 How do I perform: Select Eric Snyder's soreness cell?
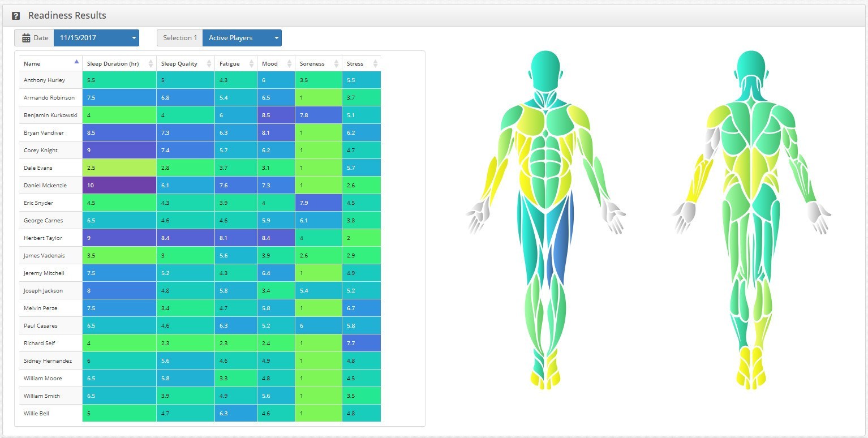(318, 203)
